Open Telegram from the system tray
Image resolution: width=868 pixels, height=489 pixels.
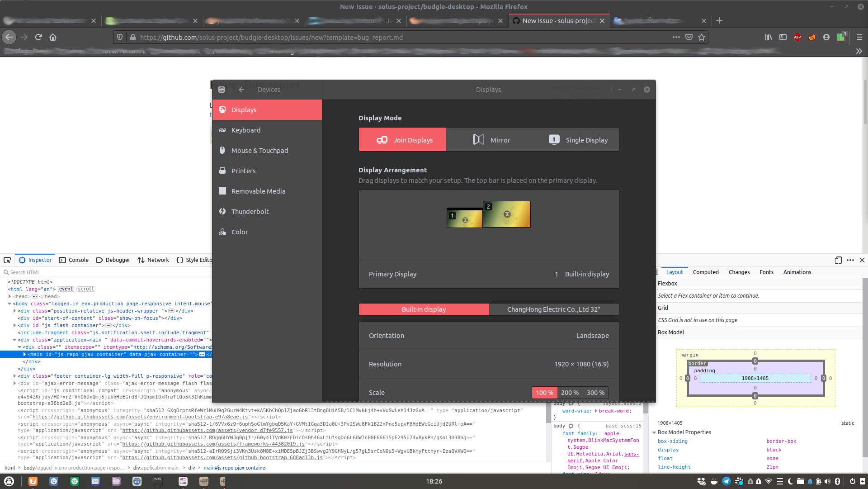726,481
